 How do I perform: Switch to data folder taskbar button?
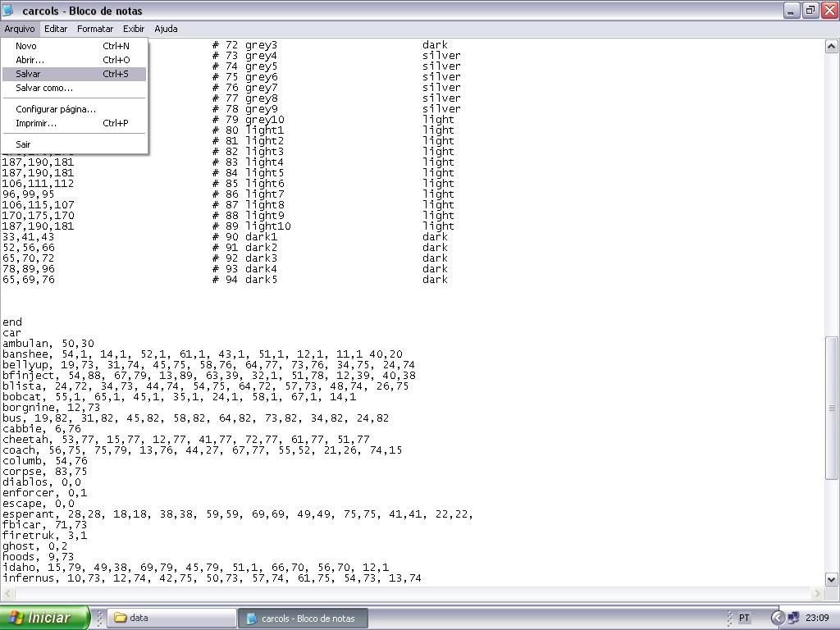pyautogui.click(x=172, y=618)
